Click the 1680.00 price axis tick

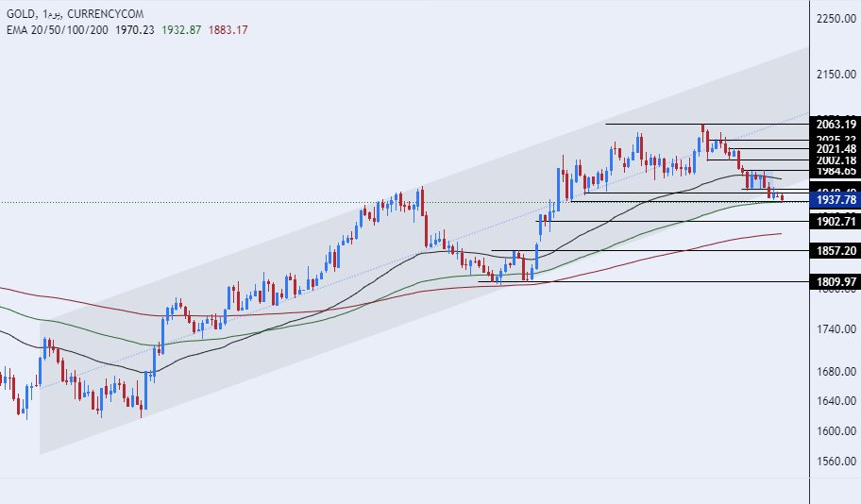(837, 371)
